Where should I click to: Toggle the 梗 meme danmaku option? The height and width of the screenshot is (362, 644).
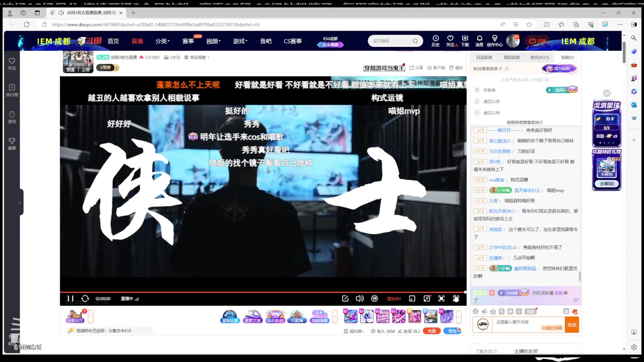(x=510, y=311)
